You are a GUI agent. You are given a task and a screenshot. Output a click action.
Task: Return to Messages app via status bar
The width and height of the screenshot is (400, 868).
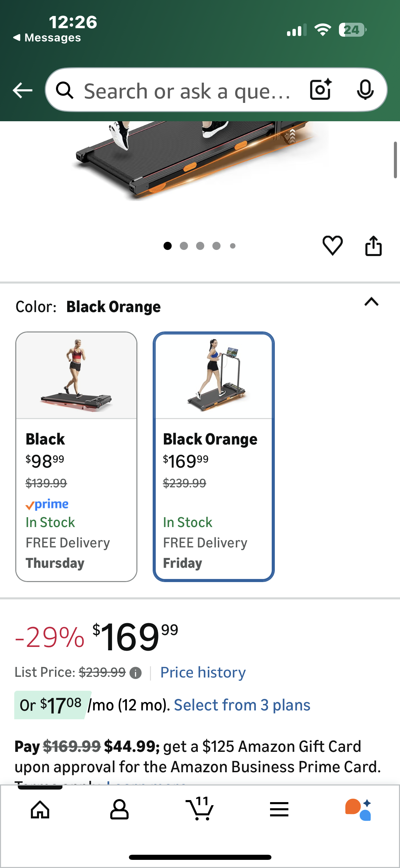[x=47, y=38]
